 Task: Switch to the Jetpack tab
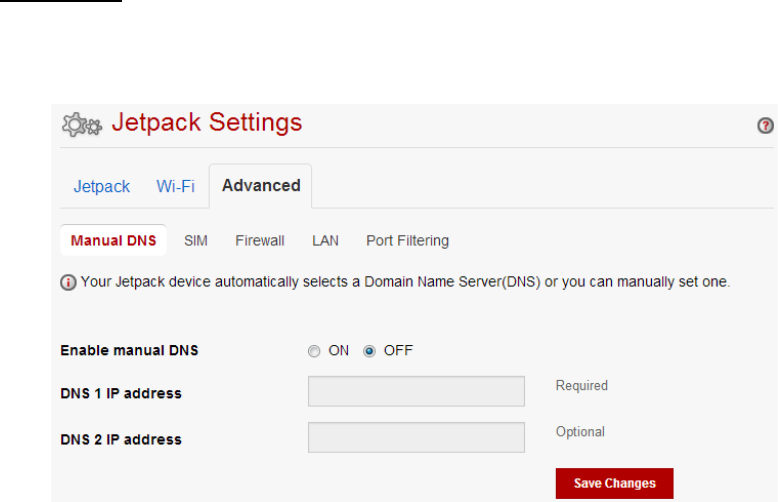[102, 187]
